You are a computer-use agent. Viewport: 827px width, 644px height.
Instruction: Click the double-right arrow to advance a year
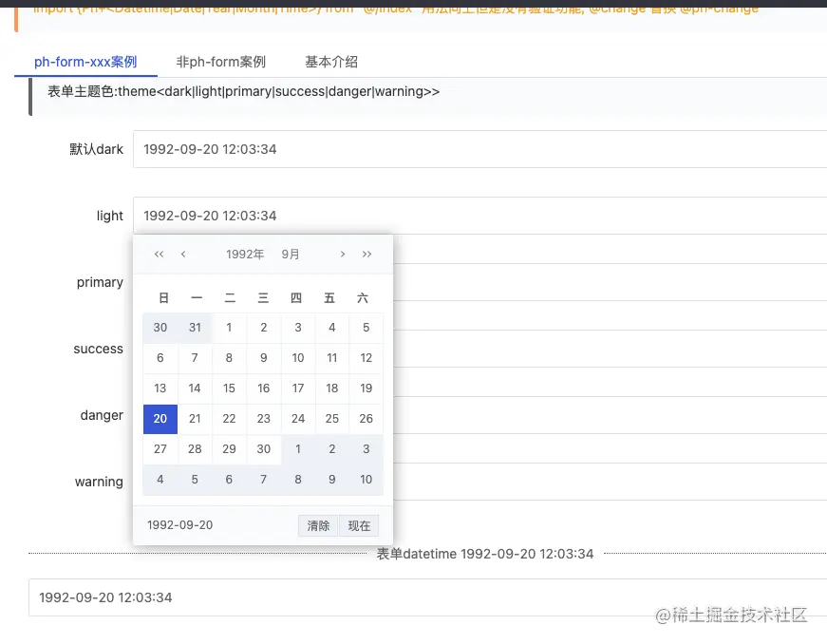click(x=367, y=254)
